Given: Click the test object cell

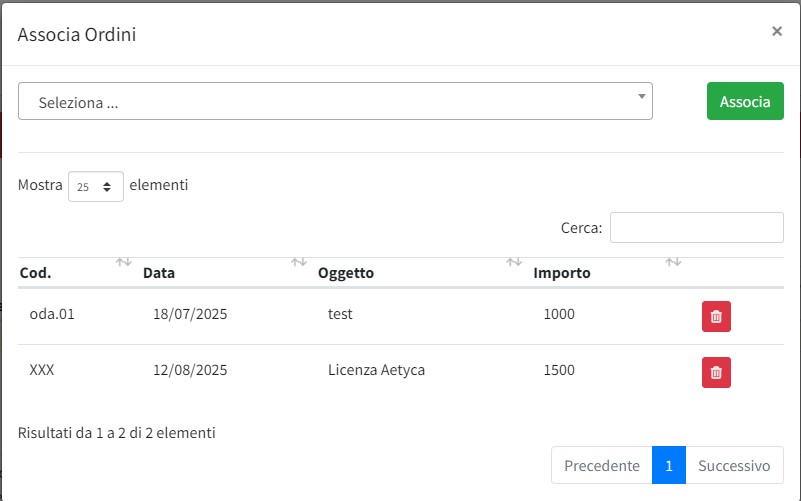Looking at the screenshot, I should [340, 314].
